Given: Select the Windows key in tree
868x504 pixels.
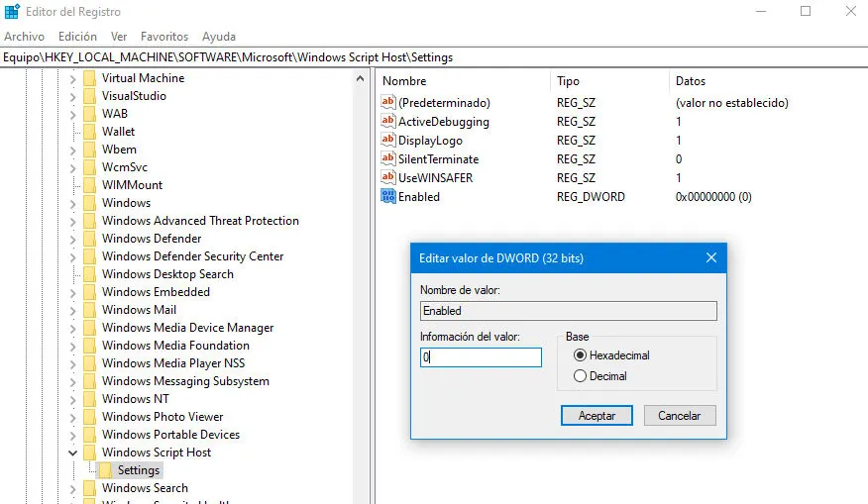Looking at the screenshot, I should click(126, 203).
